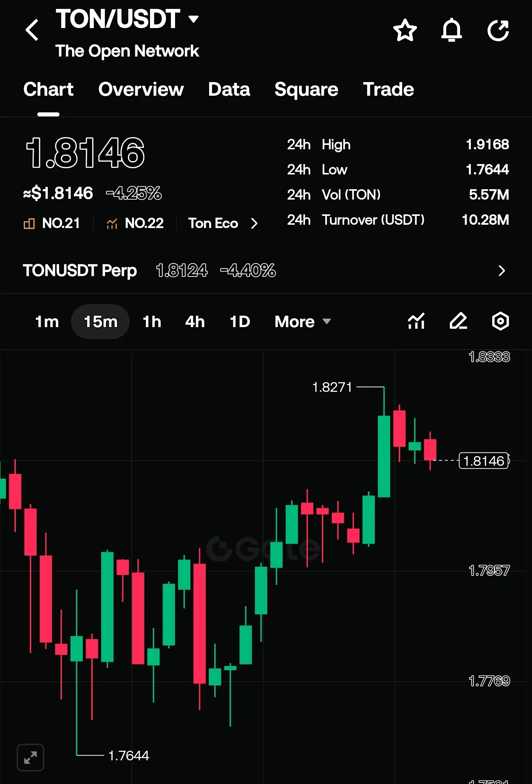532x784 pixels.
Task: Open the Ton Eco sector link
Action: 213,223
